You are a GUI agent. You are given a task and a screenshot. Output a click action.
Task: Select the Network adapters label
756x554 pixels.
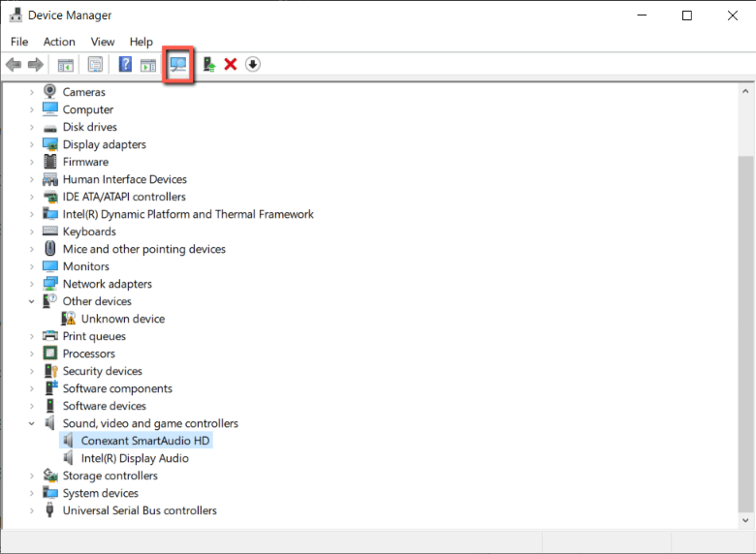pos(107,284)
